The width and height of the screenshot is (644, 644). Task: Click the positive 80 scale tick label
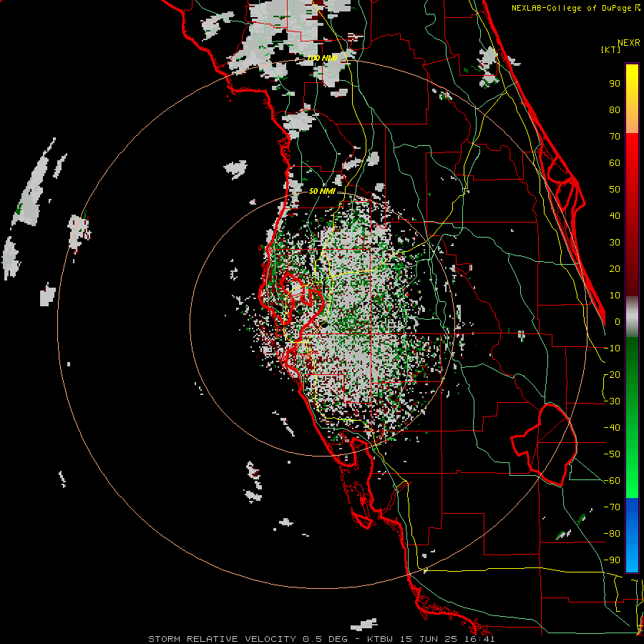(615, 109)
